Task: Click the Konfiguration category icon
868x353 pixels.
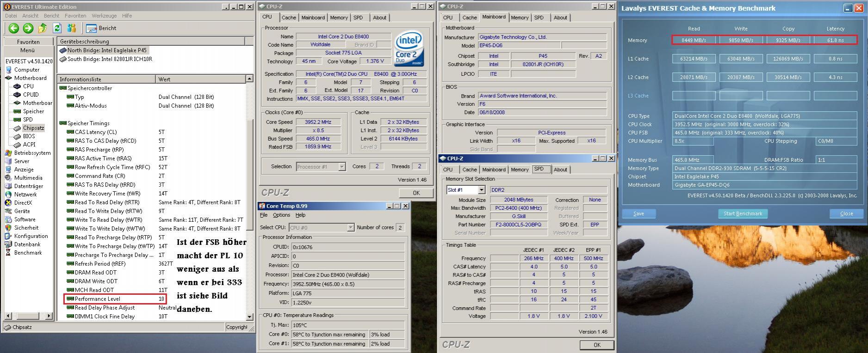Action: (8, 236)
